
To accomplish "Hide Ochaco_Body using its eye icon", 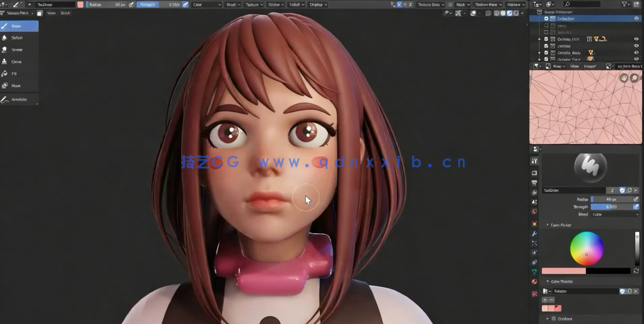I will (x=636, y=53).
